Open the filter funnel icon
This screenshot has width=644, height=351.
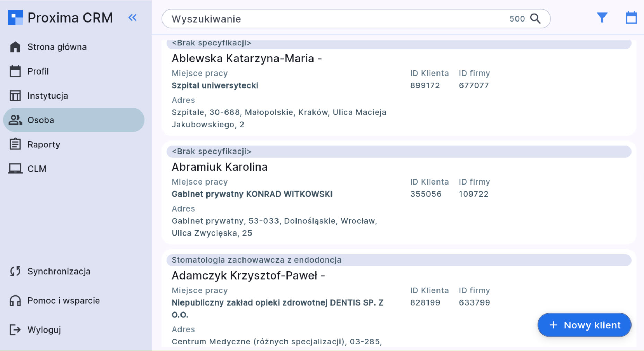602,18
